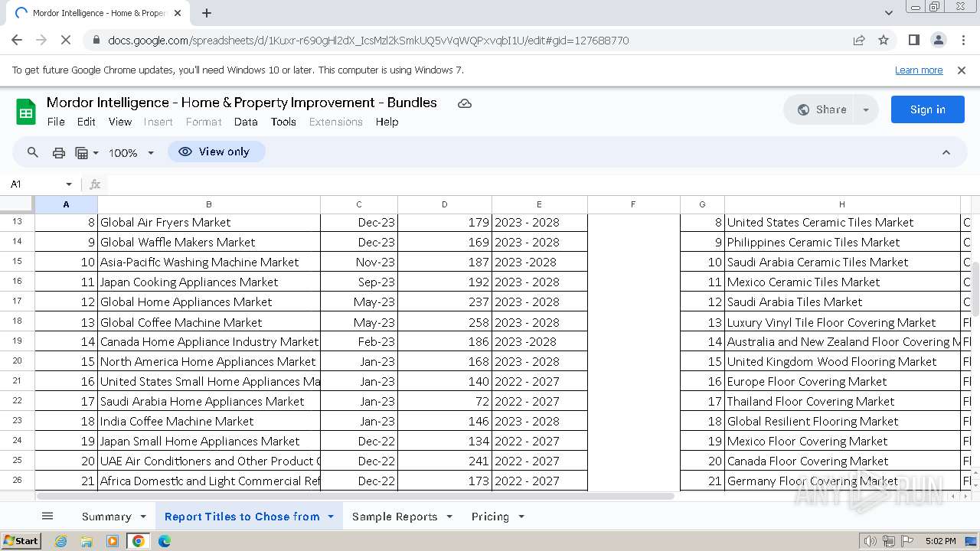This screenshot has width=980, height=551.
Task: Open the Learn more link
Action: tap(919, 70)
